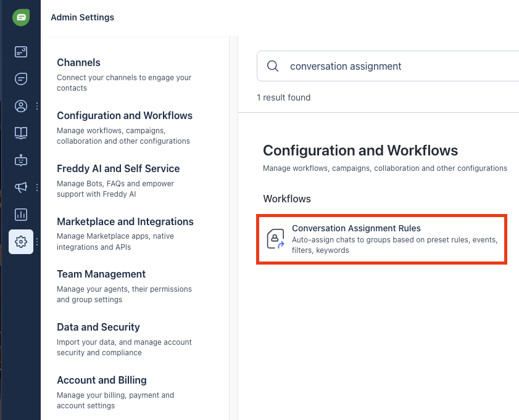Select Configuration and Workflows category
This screenshot has height=420, width=519.
tap(125, 128)
